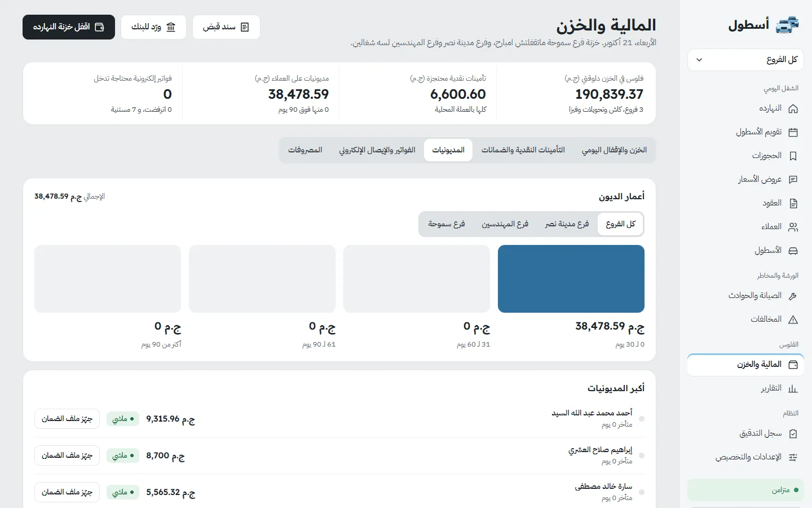Click the ماشي badge beside 9,315.96

coord(123,419)
